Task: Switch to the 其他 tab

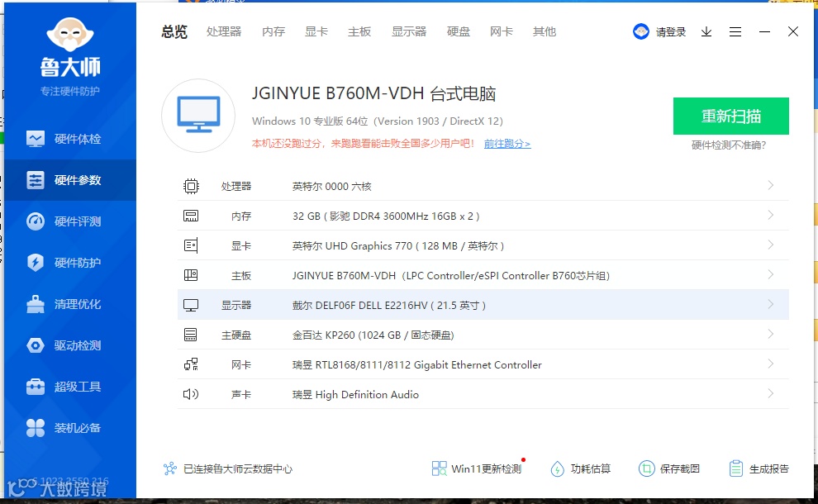Action: (x=545, y=32)
